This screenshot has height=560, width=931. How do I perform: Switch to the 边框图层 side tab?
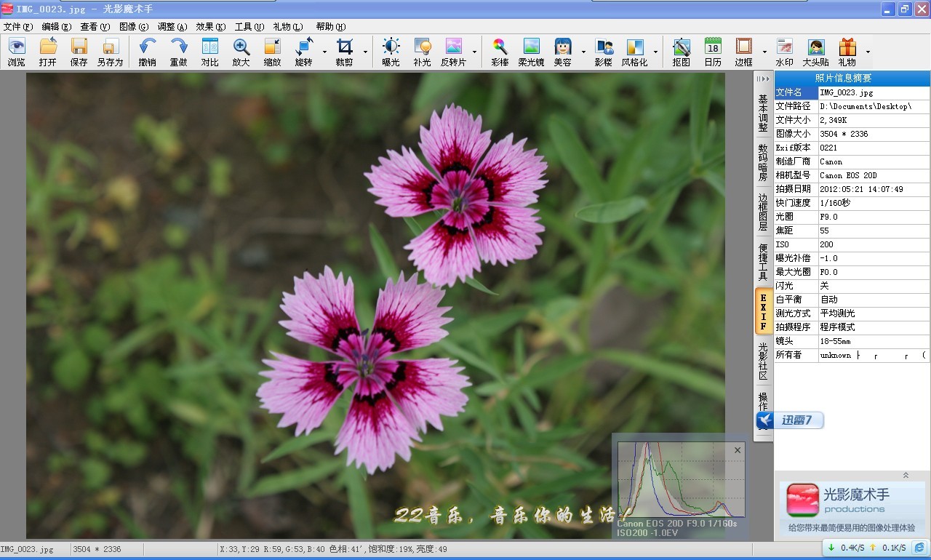pyautogui.click(x=763, y=212)
